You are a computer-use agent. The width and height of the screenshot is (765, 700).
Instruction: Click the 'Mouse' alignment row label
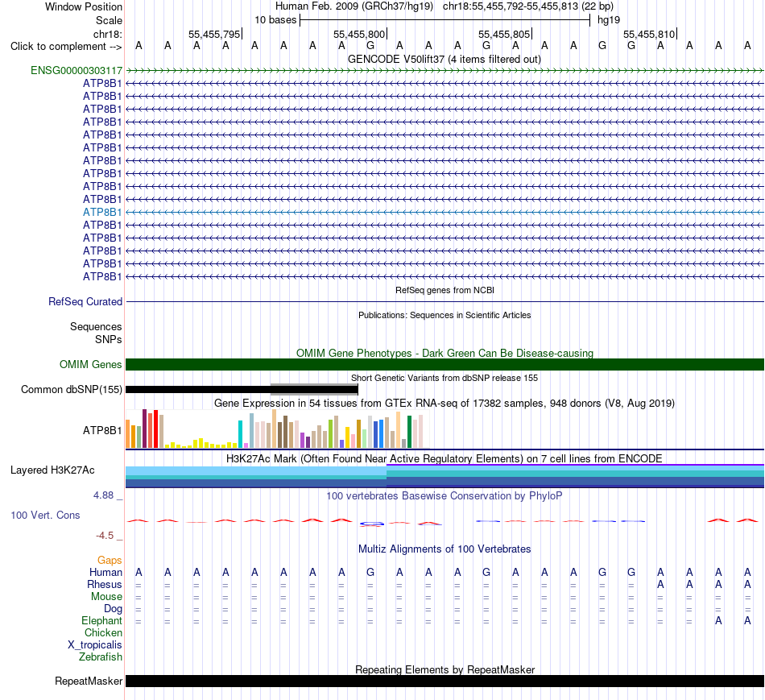106,597
